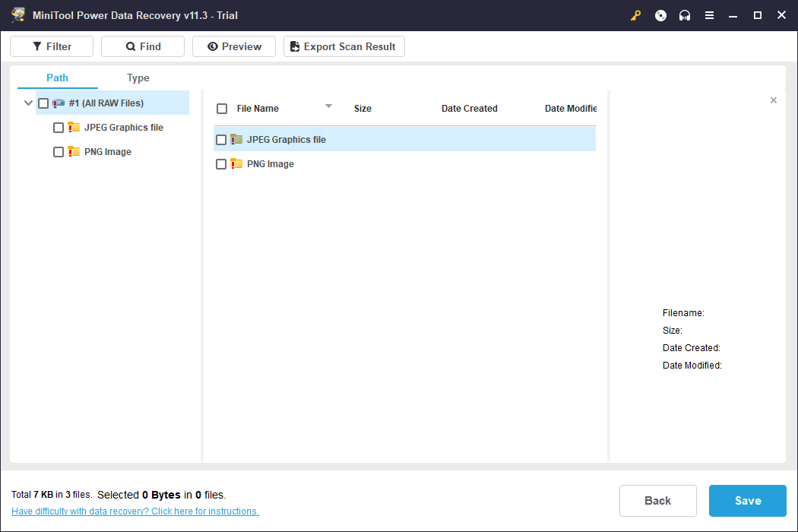Check JPEG Graphics file in the file list
The height and width of the screenshot is (532, 798).
point(221,140)
